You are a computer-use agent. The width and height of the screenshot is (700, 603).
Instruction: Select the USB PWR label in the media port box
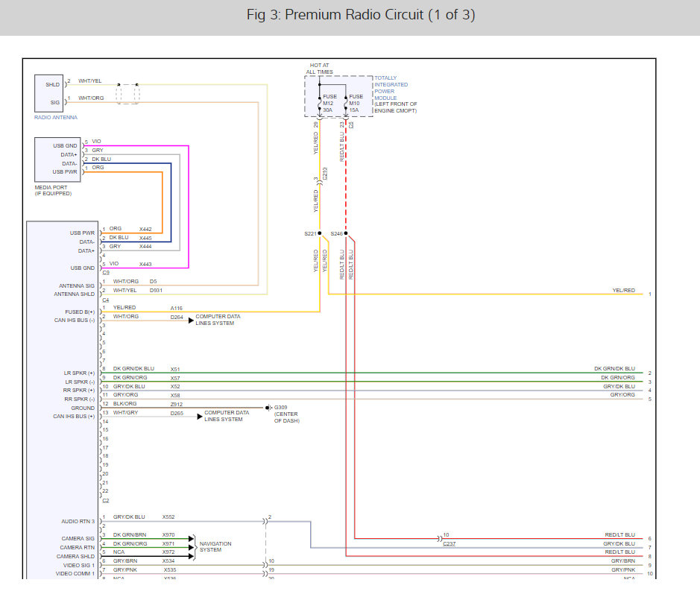[x=65, y=172]
